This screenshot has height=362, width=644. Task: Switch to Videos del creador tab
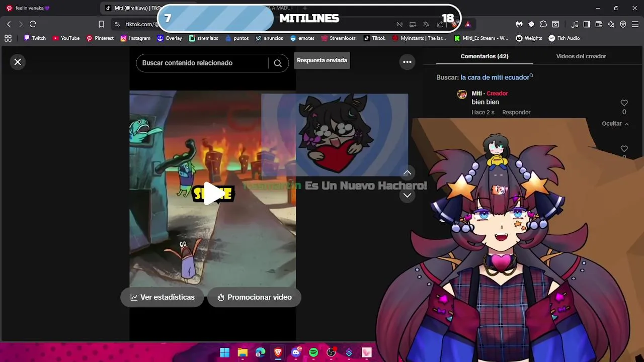[x=581, y=56]
